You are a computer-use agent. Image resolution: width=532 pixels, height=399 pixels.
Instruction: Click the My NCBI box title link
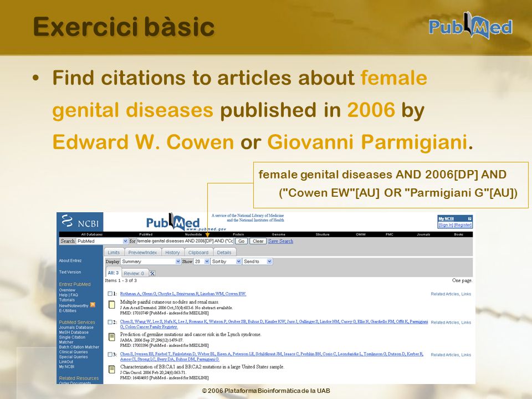click(446, 219)
